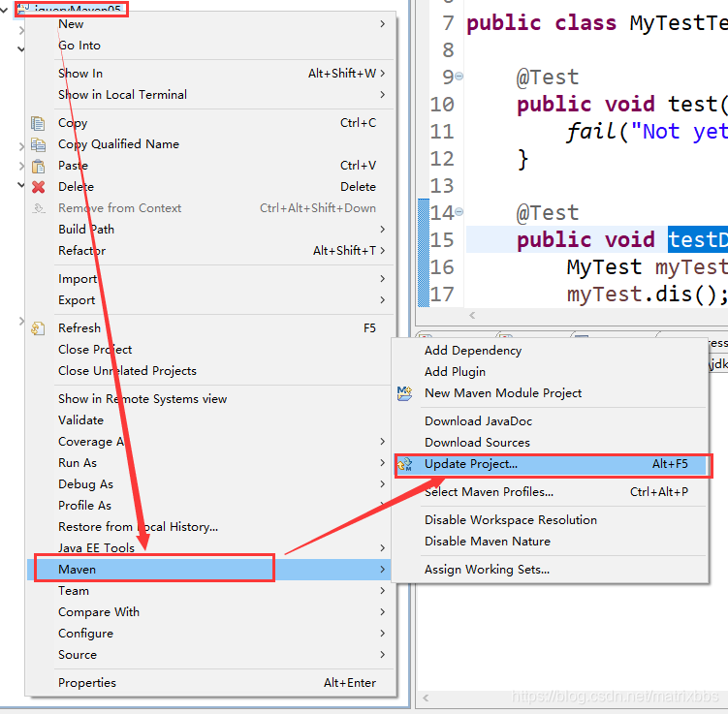
Task: Collapse the code fold marker on line 14
Action: tap(459, 212)
